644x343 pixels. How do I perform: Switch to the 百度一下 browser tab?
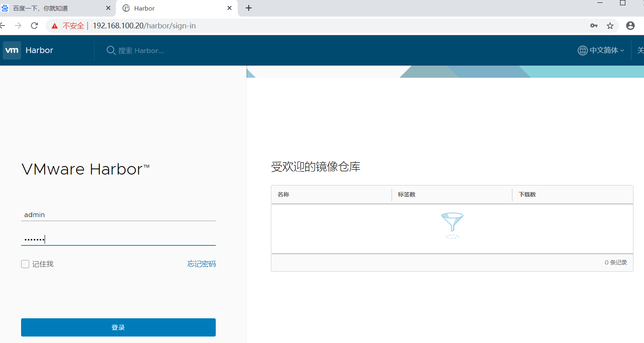click(x=57, y=8)
